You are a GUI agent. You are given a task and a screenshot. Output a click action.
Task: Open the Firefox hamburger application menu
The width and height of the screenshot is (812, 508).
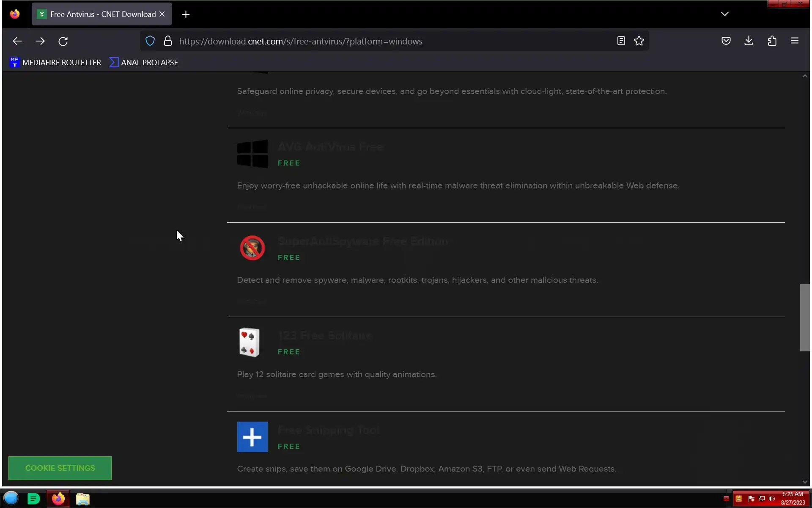tap(794, 41)
